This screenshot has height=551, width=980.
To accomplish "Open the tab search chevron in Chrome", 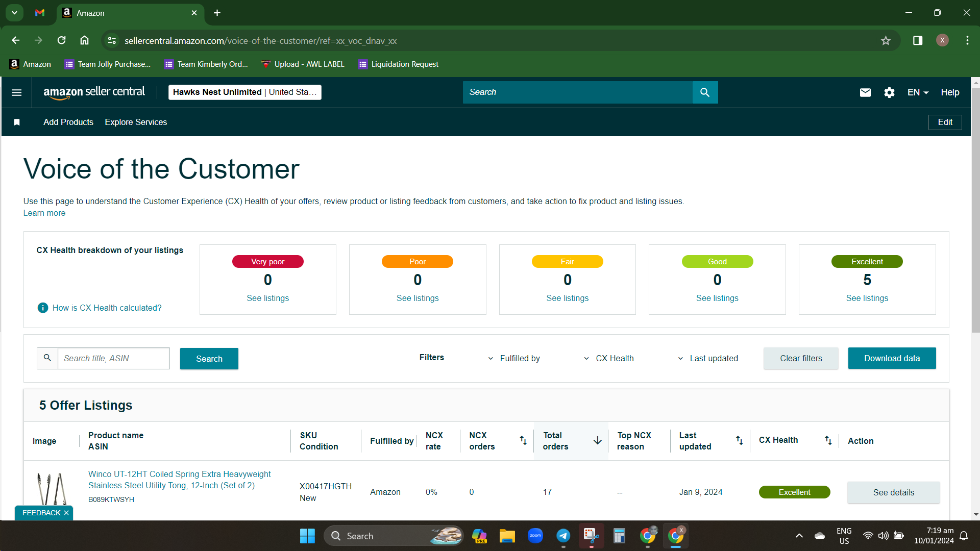I will (x=14, y=13).
